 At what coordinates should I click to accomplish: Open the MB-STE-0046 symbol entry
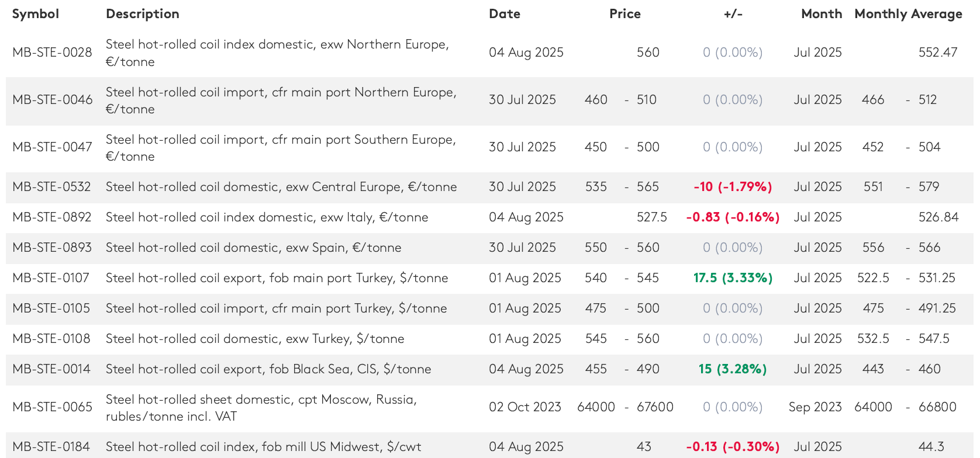52,100
